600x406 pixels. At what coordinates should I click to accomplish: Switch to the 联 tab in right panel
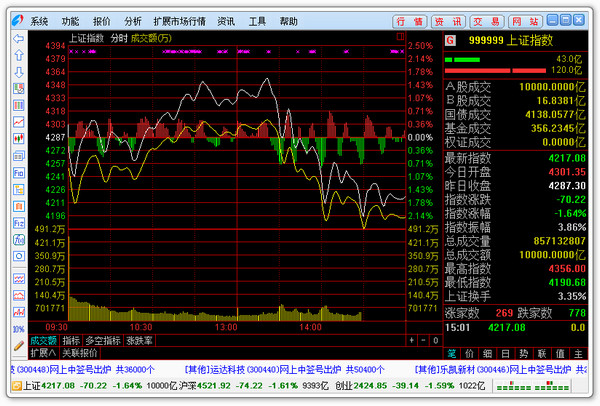(542, 354)
